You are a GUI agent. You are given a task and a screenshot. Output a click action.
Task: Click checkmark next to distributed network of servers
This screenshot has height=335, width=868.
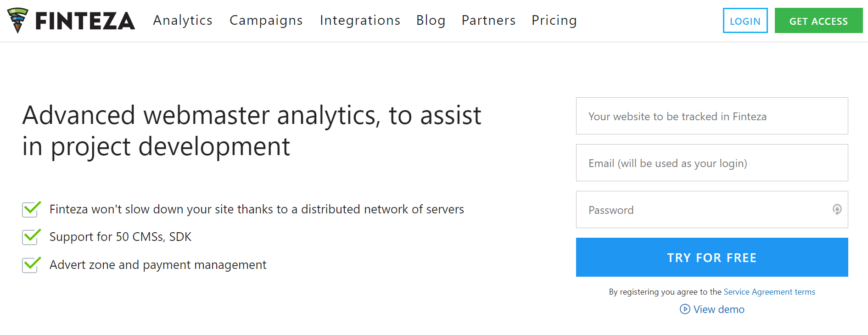point(32,209)
